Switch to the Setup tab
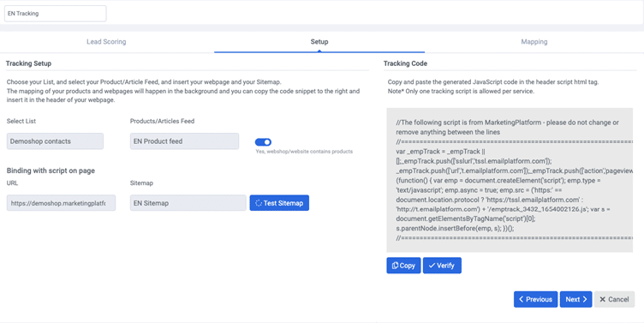The image size is (644, 323). coord(319,41)
